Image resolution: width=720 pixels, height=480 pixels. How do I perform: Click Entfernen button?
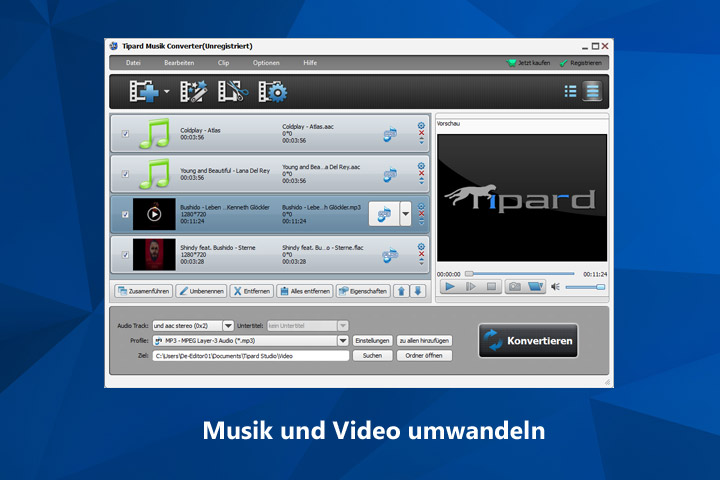252,291
